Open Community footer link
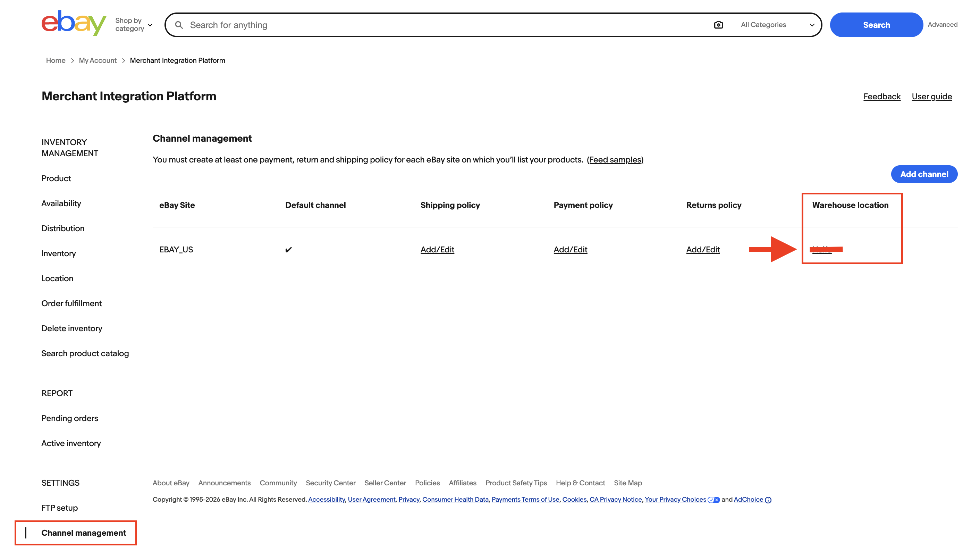 [x=278, y=483]
